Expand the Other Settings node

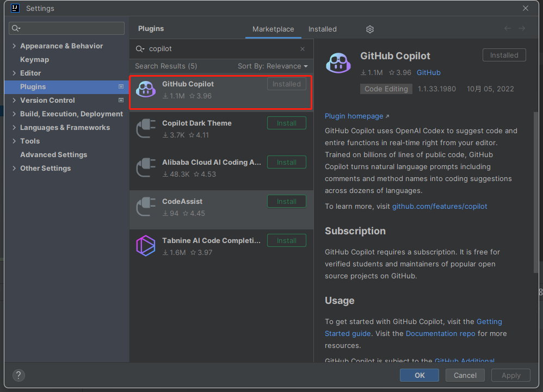(x=14, y=168)
